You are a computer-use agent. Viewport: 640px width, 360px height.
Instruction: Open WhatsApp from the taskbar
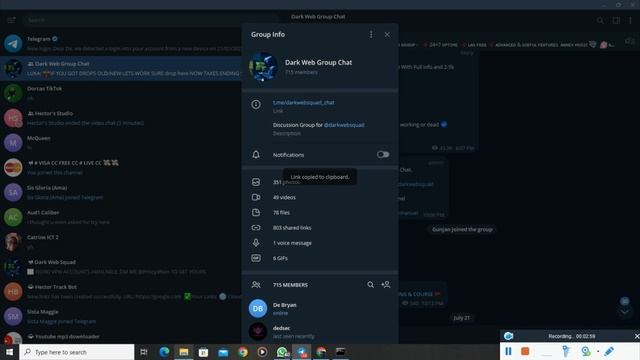click(x=282, y=352)
